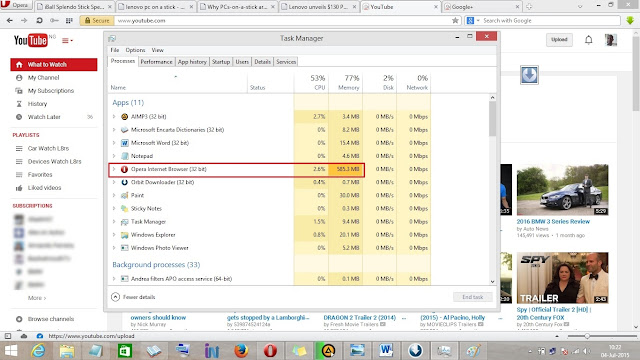This screenshot has width=640, height=360.
Task: Sort processes by CPU column header
Action: (x=311, y=82)
